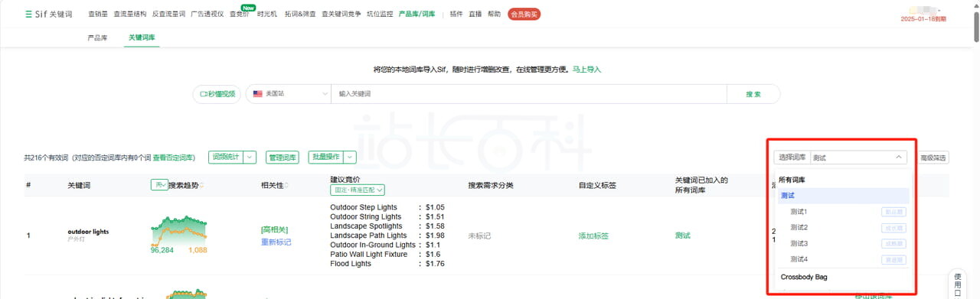Click the outdoor lights keyword
Viewport: 980px width, 299px height.
pos(88,231)
